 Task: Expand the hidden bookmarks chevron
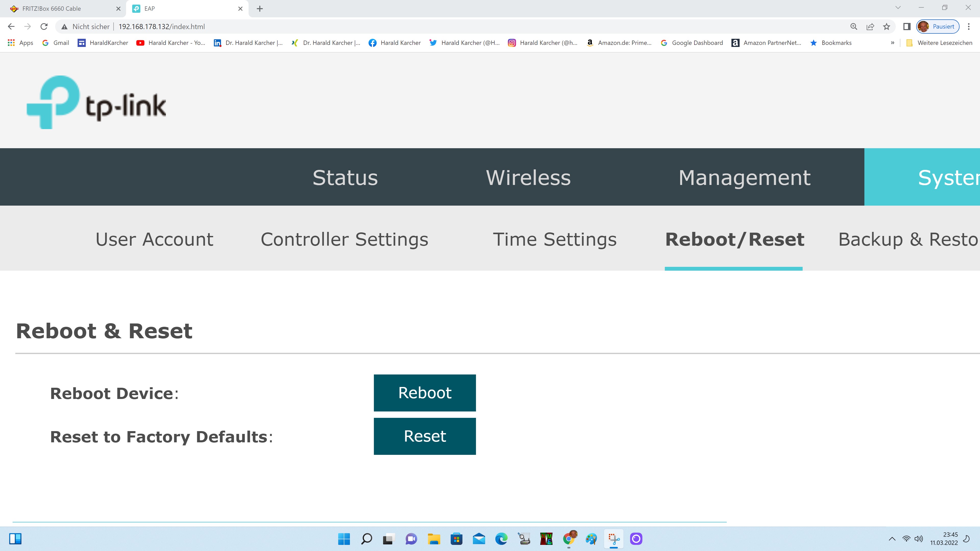click(892, 43)
